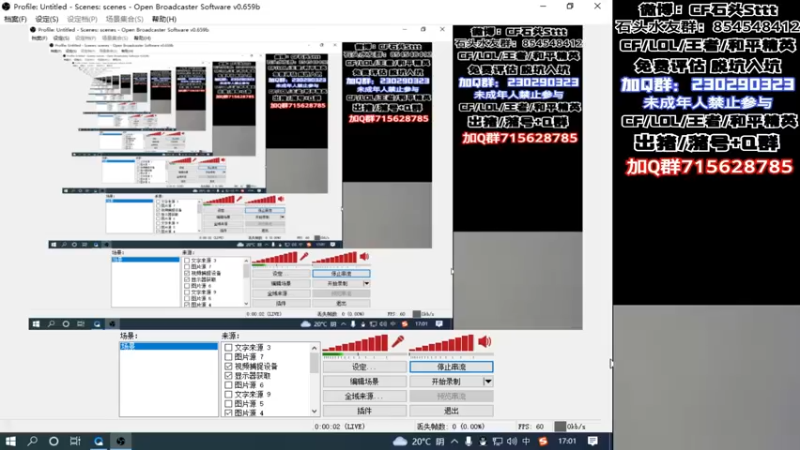Open Task View on the taskbar

(x=76, y=441)
